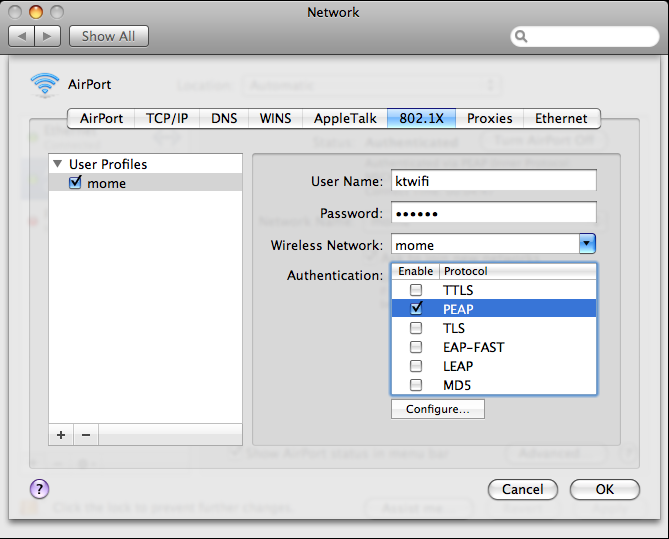Viewport: 669px width, 539px height.
Task: Enable the EAP-FAST protocol checkbox
Action: [x=416, y=347]
